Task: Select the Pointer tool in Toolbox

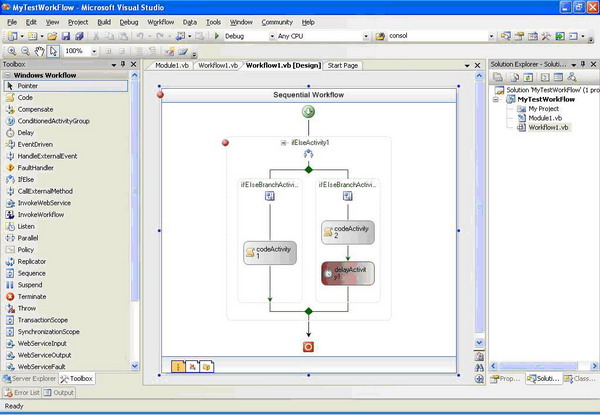Action: (66, 86)
